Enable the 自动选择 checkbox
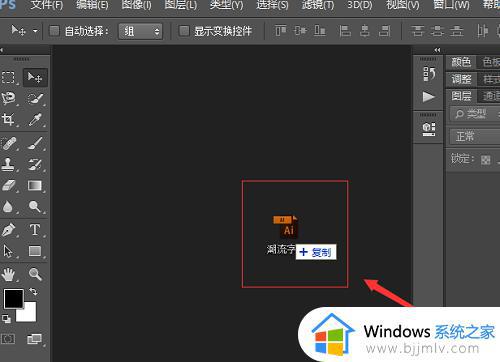Image resolution: width=500 pixels, height=362 pixels. [x=54, y=31]
